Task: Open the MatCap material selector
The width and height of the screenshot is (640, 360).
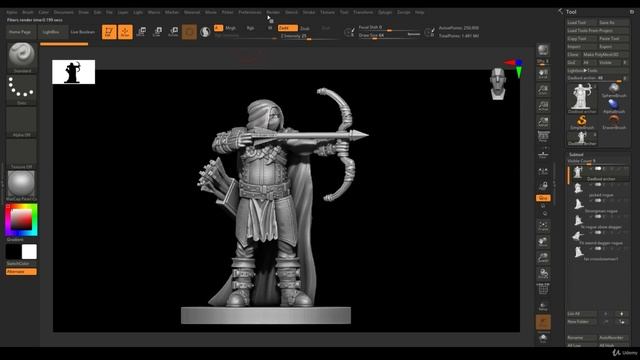Action: coord(22,186)
